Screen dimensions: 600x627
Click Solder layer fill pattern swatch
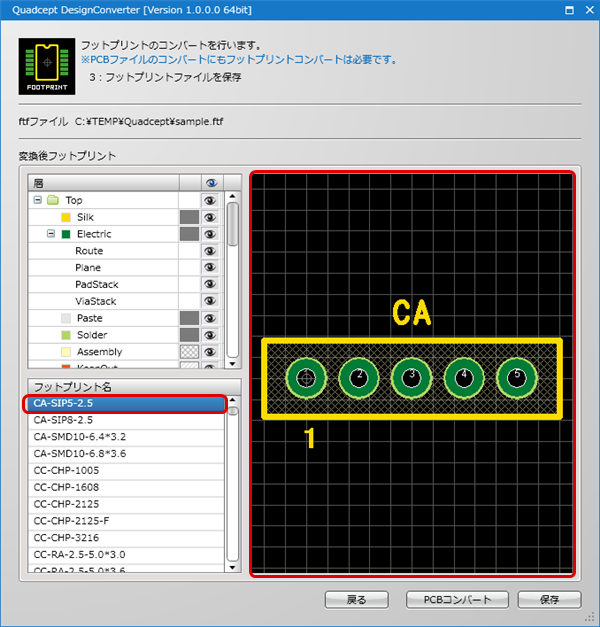189,335
